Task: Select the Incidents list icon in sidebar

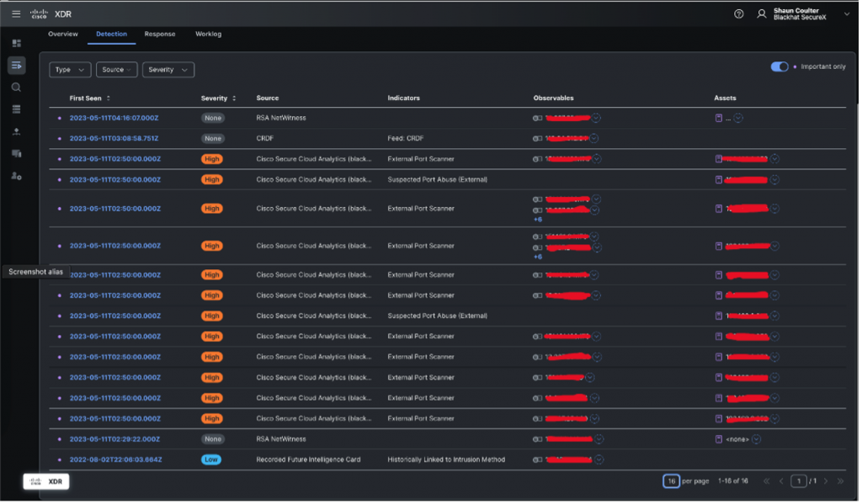Action: tap(16, 65)
